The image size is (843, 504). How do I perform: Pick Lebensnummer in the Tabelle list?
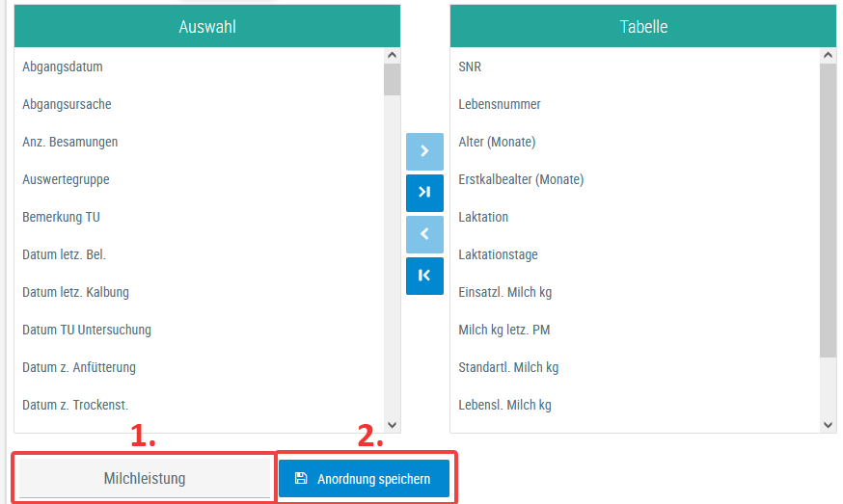click(500, 105)
